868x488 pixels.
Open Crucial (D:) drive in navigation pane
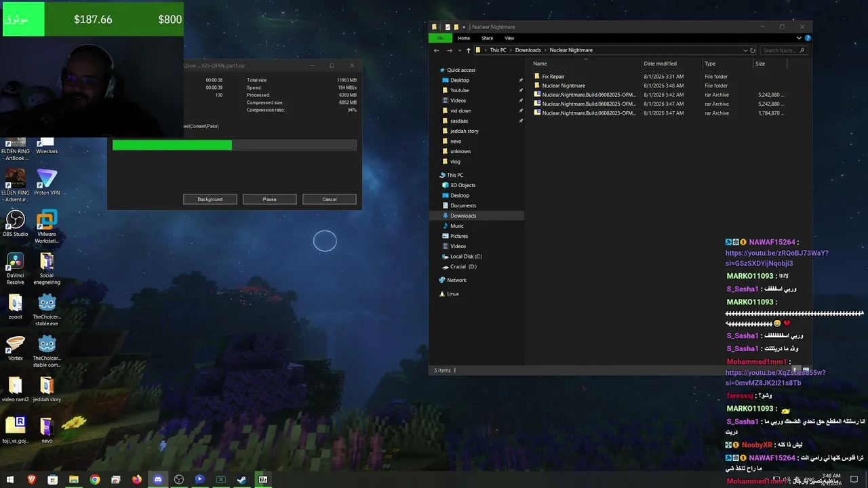[x=463, y=266]
